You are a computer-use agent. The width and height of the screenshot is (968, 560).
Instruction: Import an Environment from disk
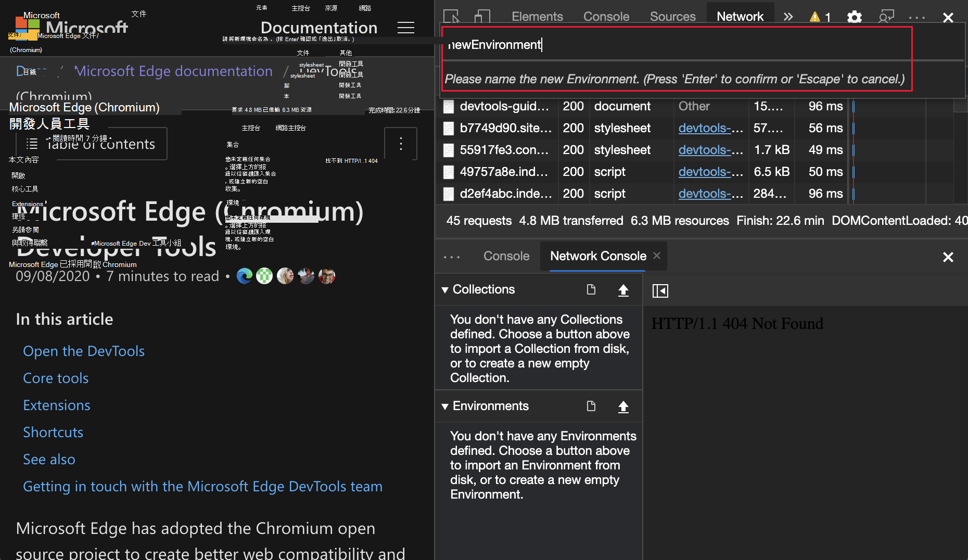click(623, 406)
